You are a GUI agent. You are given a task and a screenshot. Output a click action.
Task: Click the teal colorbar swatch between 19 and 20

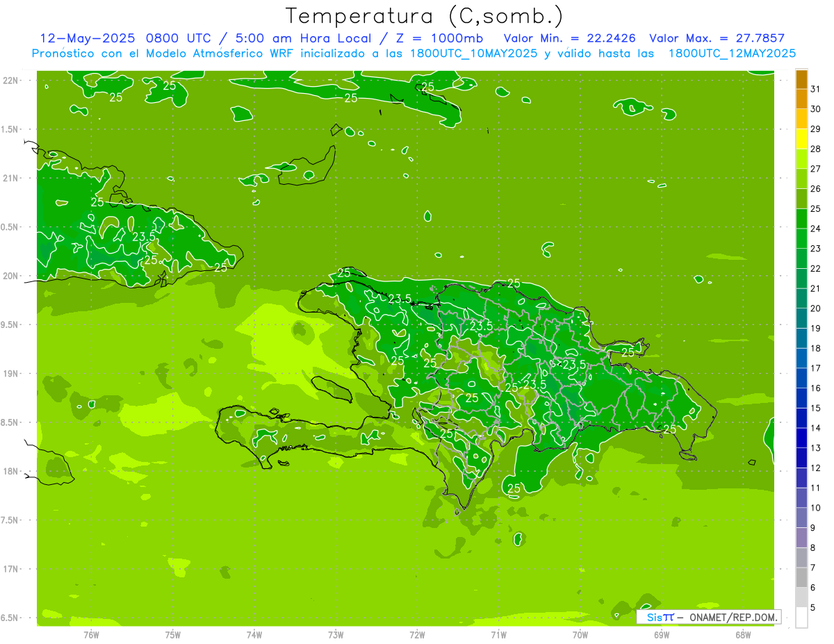pyautogui.click(x=801, y=319)
